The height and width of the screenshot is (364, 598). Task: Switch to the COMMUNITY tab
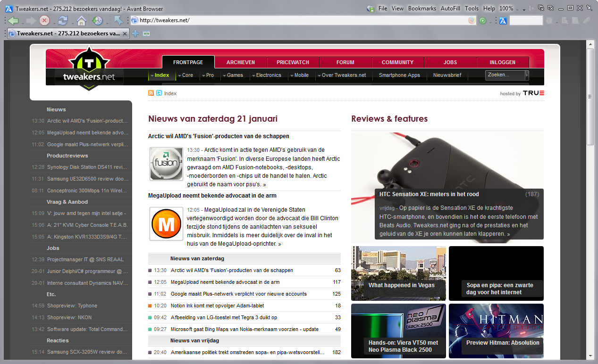tap(398, 62)
